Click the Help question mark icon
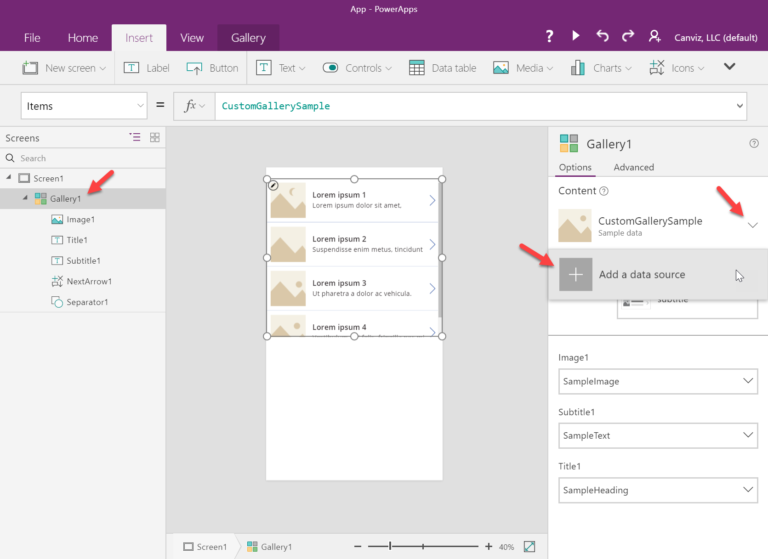This screenshot has width=768, height=559. [x=549, y=36]
